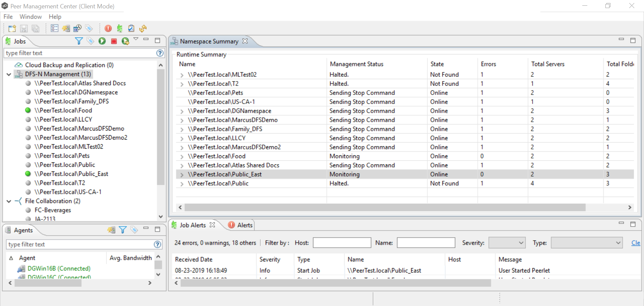The image size is (644, 306).
Task: Maximize the Namespace Summary panel
Action: click(633, 40)
